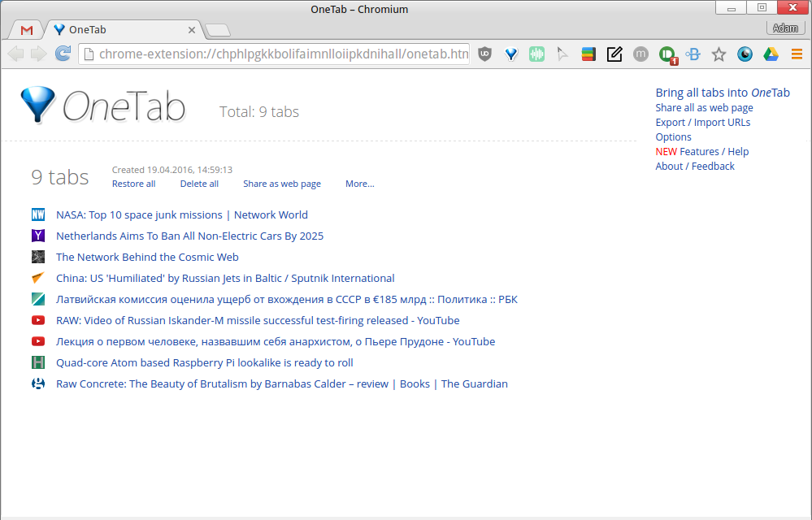812x520 pixels.
Task: Select the OneTab browser tab
Action: 122,29
